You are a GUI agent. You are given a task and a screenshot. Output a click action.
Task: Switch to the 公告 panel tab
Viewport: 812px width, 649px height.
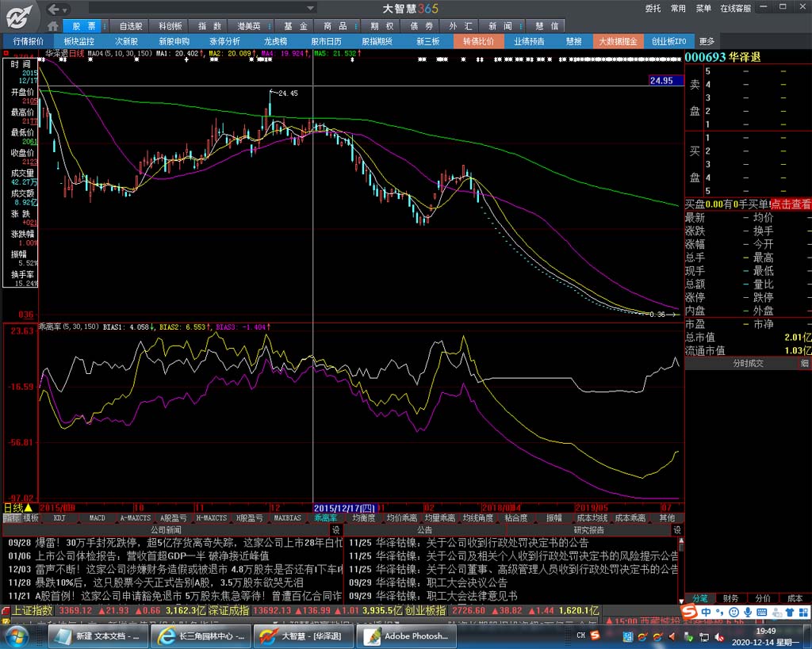(x=425, y=530)
